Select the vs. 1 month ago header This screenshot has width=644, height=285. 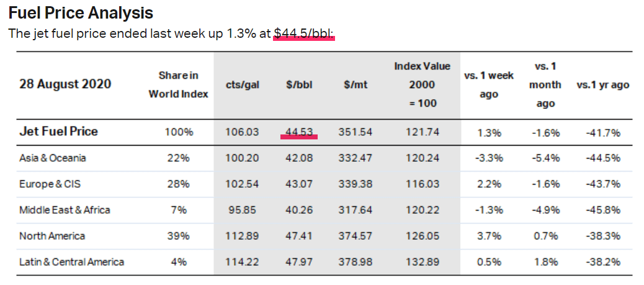tap(545, 84)
